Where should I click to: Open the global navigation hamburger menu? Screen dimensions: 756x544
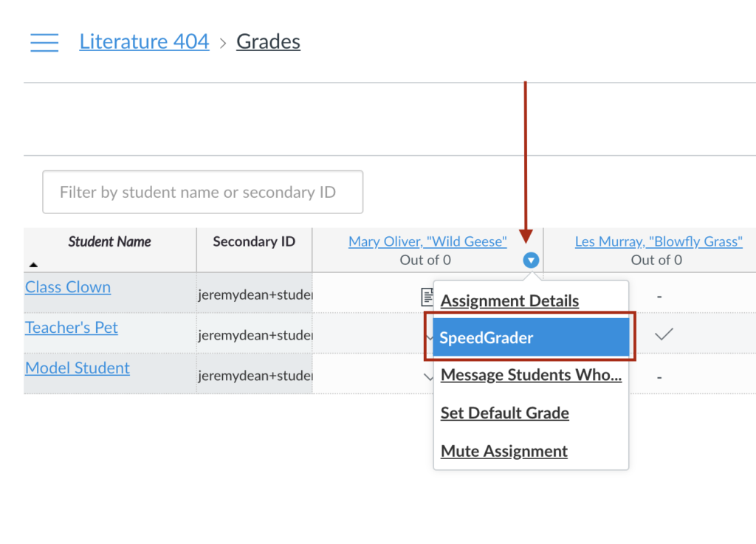tap(44, 42)
